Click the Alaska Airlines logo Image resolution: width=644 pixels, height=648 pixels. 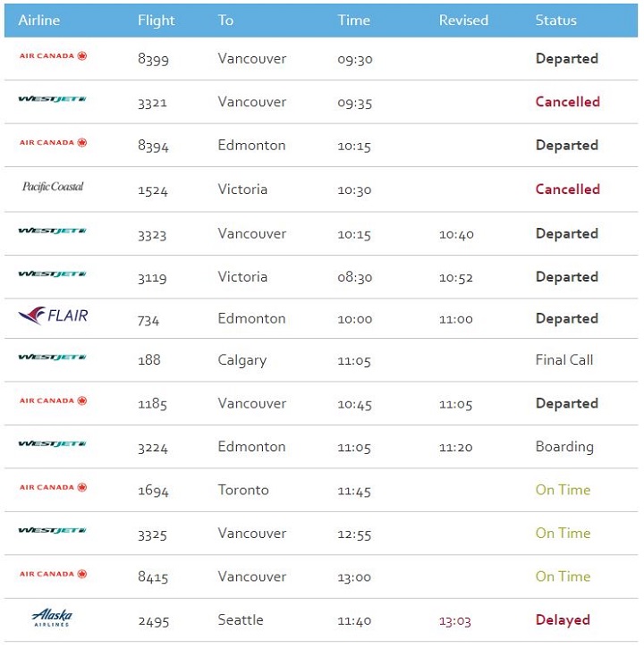(x=53, y=618)
